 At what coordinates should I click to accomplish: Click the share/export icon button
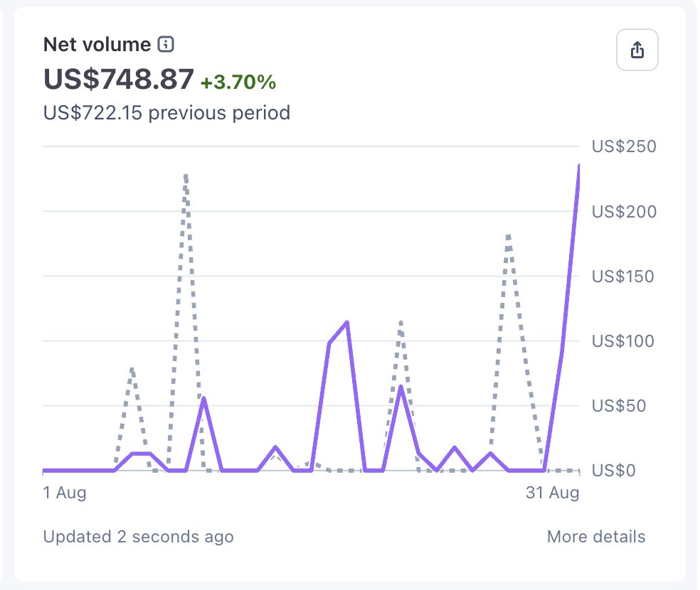637,50
